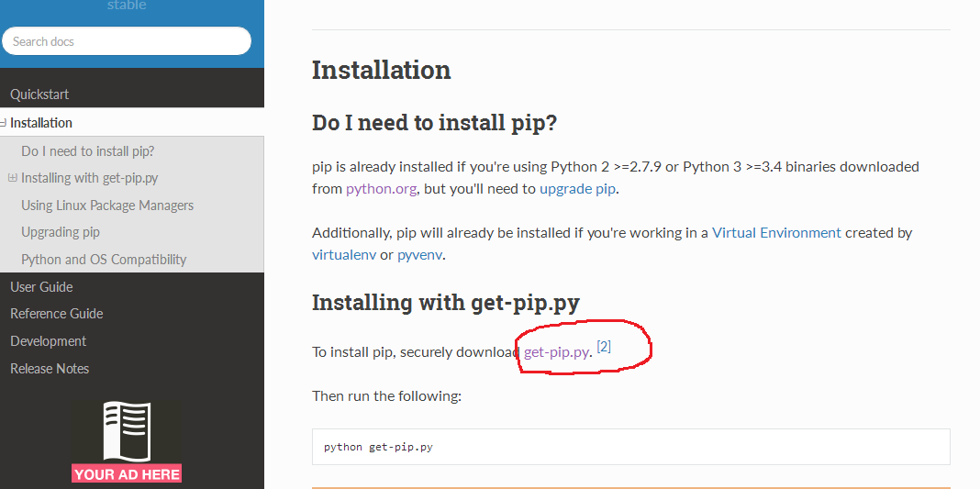Click the virtualenv link
Image resolution: width=980 pixels, height=489 pixels.
tap(344, 255)
